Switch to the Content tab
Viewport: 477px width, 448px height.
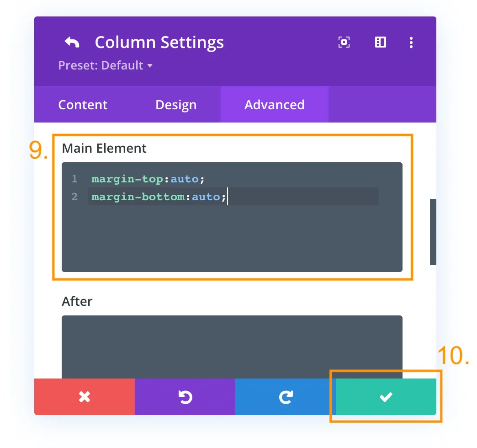click(83, 104)
